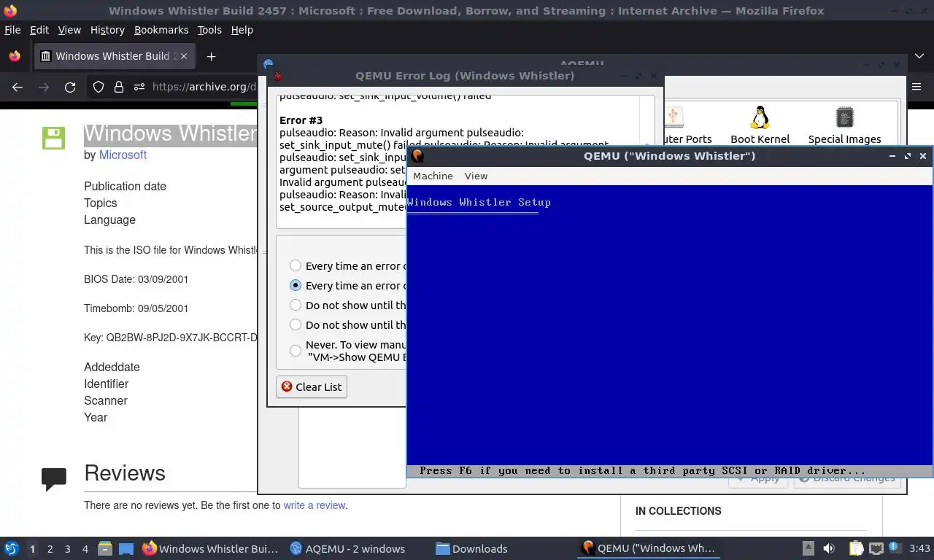Switch to workspace 3 in the pager
Viewport: 934px width, 560px height.
(x=67, y=548)
